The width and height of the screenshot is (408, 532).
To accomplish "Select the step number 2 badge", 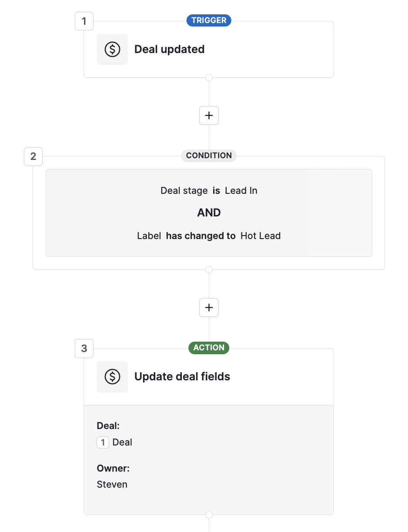I will pos(33,156).
